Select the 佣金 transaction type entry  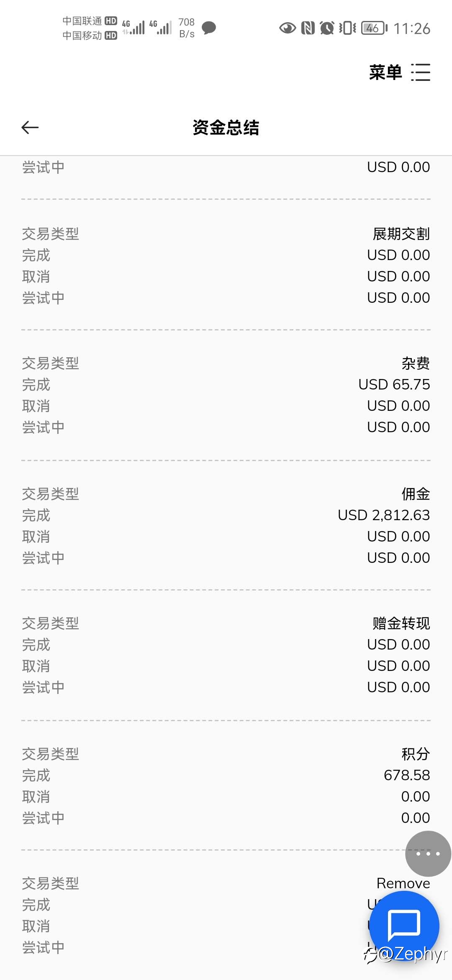click(x=416, y=494)
